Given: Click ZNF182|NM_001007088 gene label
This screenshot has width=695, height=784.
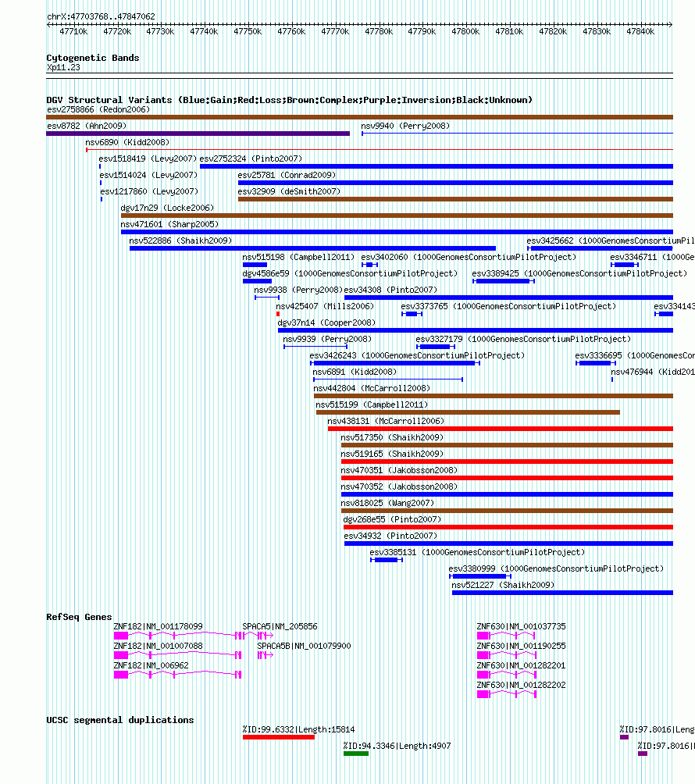Looking at the screenshot, I should click(x=158, y=646).
